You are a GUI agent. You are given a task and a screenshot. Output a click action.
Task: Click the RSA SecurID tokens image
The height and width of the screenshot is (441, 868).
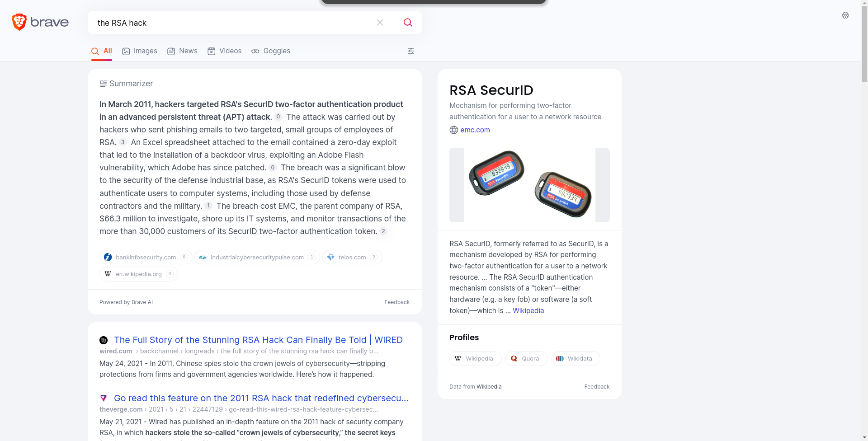529,185
